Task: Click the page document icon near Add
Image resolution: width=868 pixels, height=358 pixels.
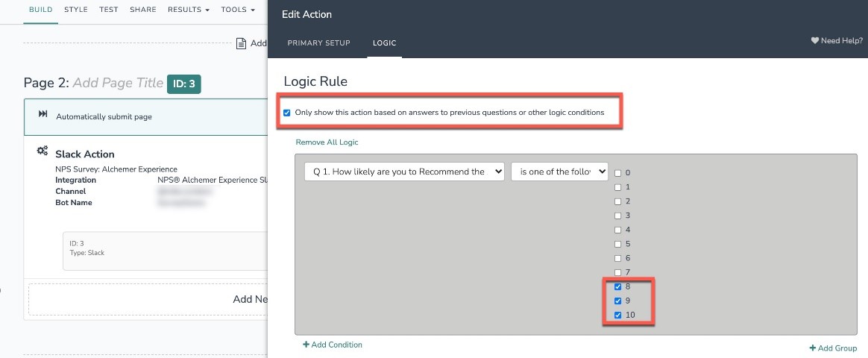Action: pos(241,43)
